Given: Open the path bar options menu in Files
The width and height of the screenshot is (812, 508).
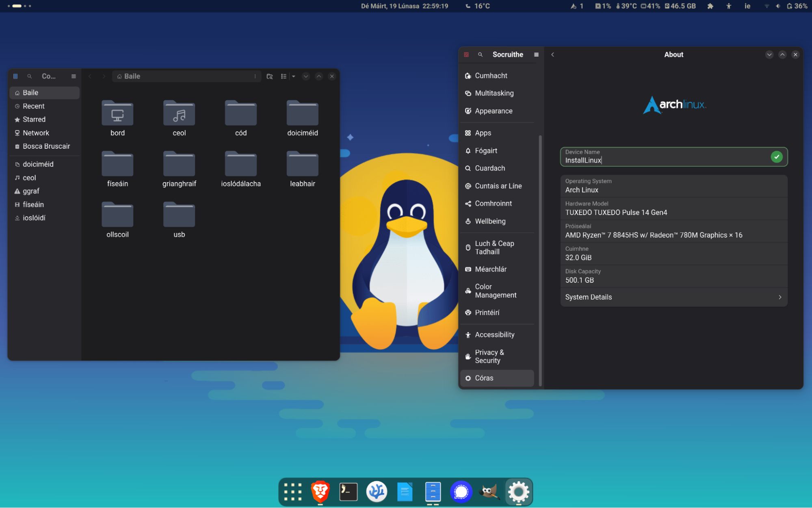Looking at the screenshot, I should 255,76.
